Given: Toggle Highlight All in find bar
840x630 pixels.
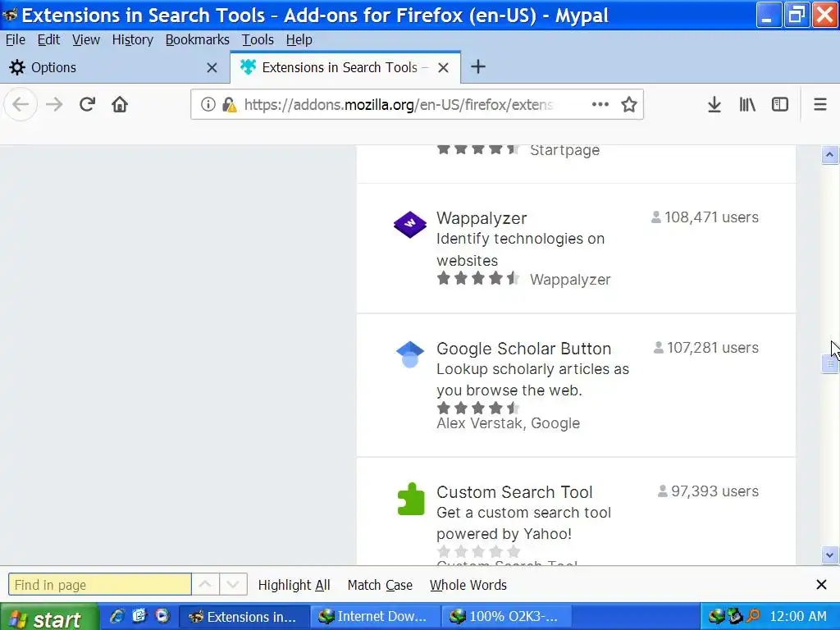Looking at the screenshot, I should click(294, 585).
